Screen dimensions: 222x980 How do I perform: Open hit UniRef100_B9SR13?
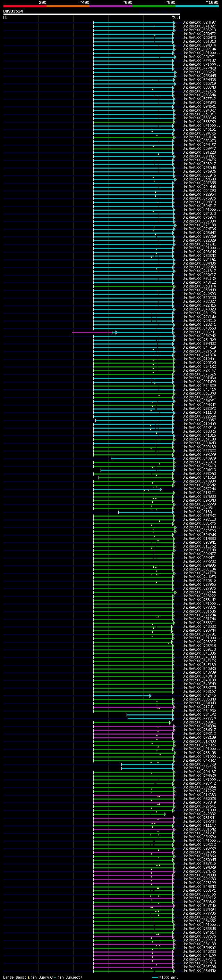(199, 30)
